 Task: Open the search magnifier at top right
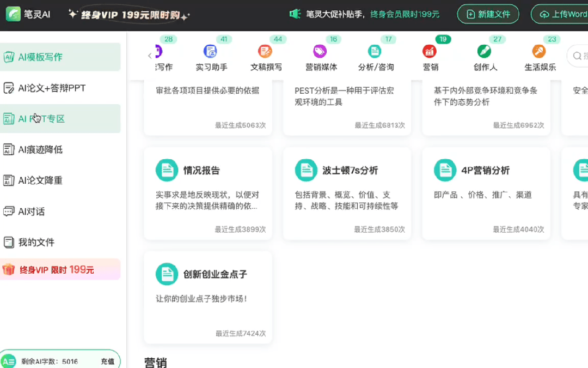click(x=577, y=56)
